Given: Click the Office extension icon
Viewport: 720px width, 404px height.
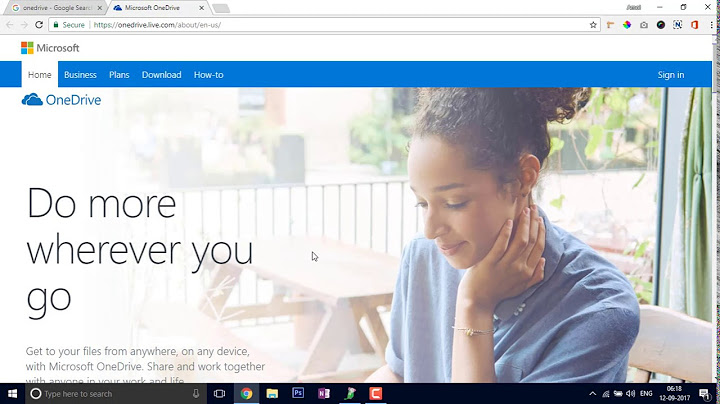Looking at the screenshot, I should pos(694,25).
